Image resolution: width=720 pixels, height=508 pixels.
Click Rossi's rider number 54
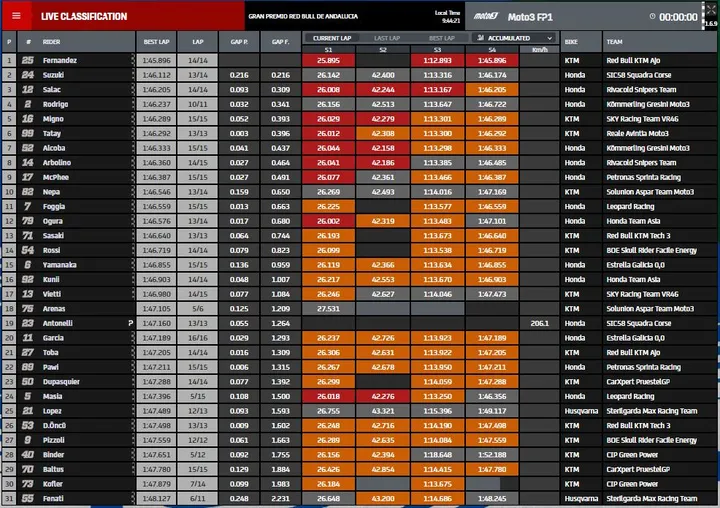point(28,250)
